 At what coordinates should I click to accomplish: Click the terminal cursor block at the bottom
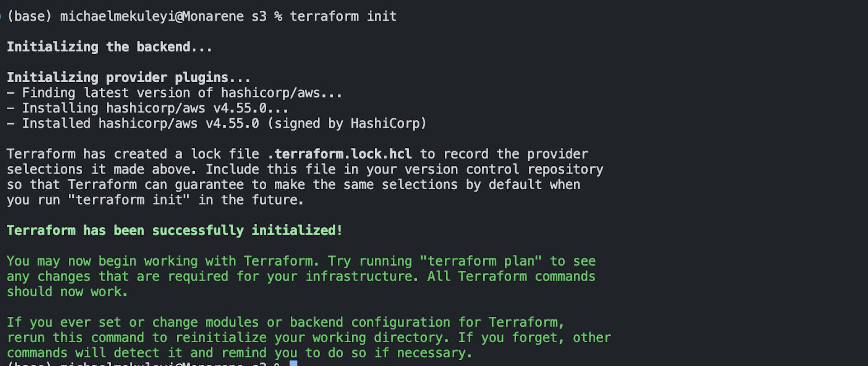(x=293, y=363)
